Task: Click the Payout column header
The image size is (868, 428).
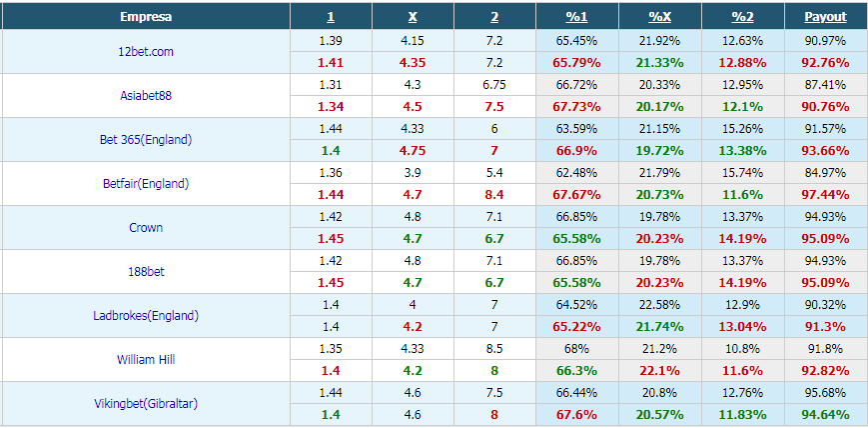Action: [x=825, y=17]
